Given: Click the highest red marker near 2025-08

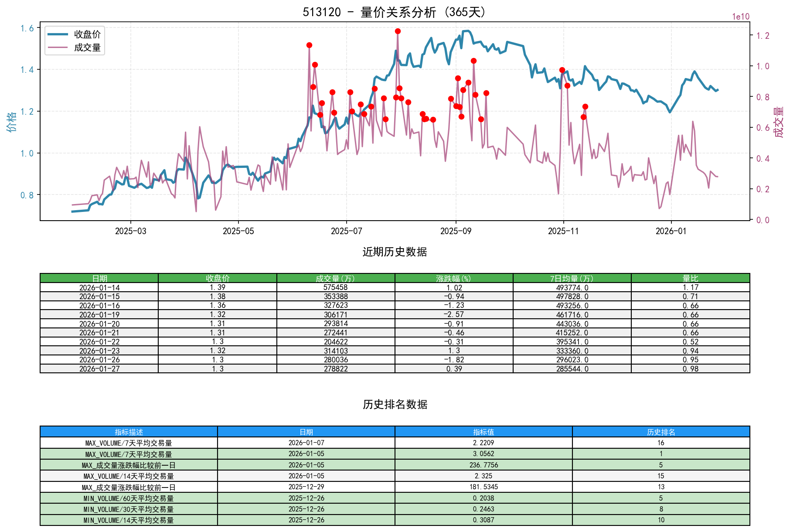Looking at the screenshot, I should pos(397,31).
